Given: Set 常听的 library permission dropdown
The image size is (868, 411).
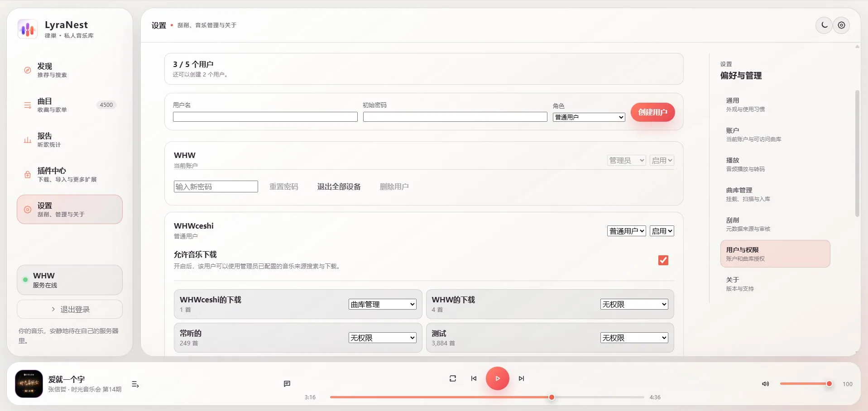Looking at the screenshot, I should 383,338.
